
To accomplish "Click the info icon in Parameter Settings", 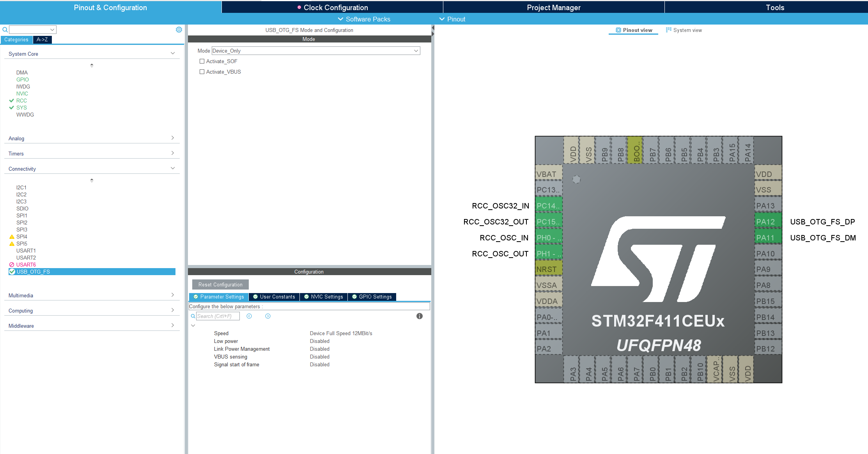I will 420,316.
